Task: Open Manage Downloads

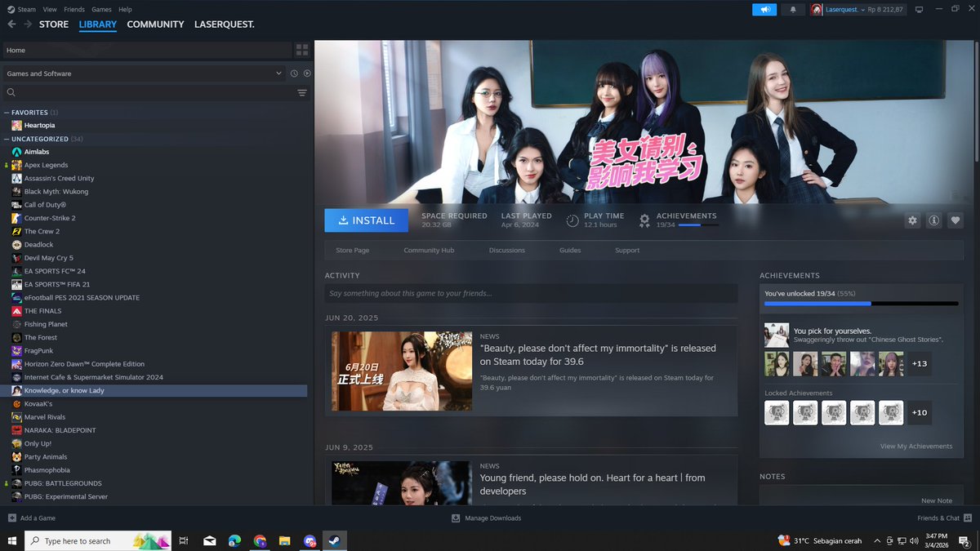Action: (x=486, y=518)
